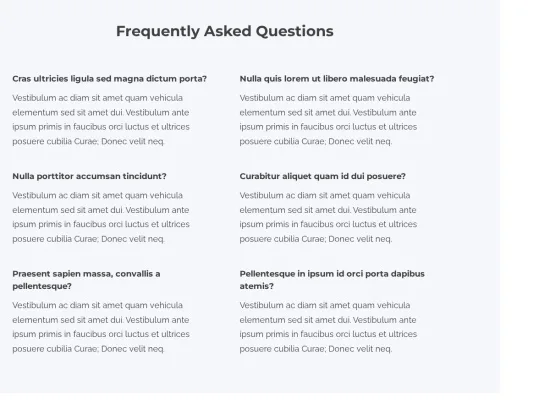Open the question 'Nulla quis lorem ut libero malesuada feugiat?'
This screenshot has height=408, width=550.
pos(337,79)
